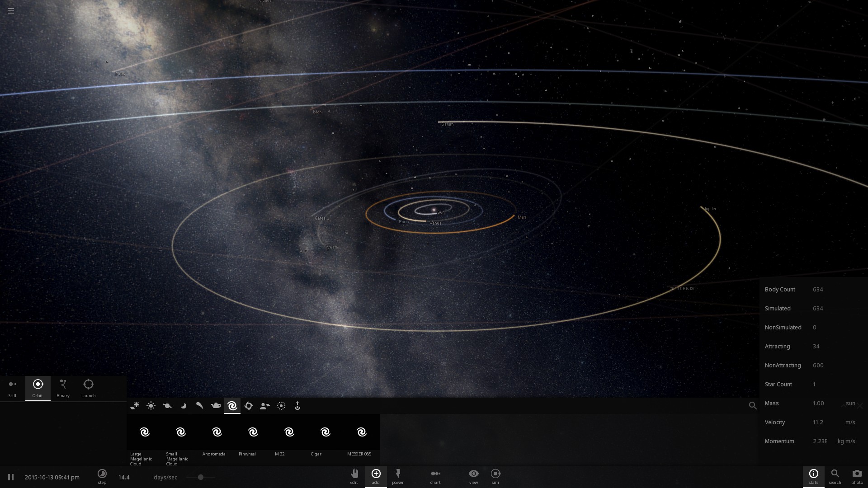Viewport: 868px width, 488px height.
Task: Select the Jupiter label in the simulation
Action: coord(710,209)
